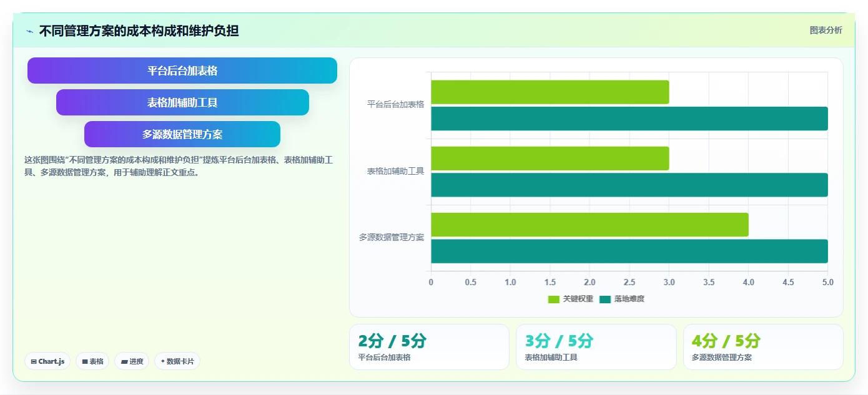
Task: Open the 3分 / 5分 data card
Action: tap(596, 347)
